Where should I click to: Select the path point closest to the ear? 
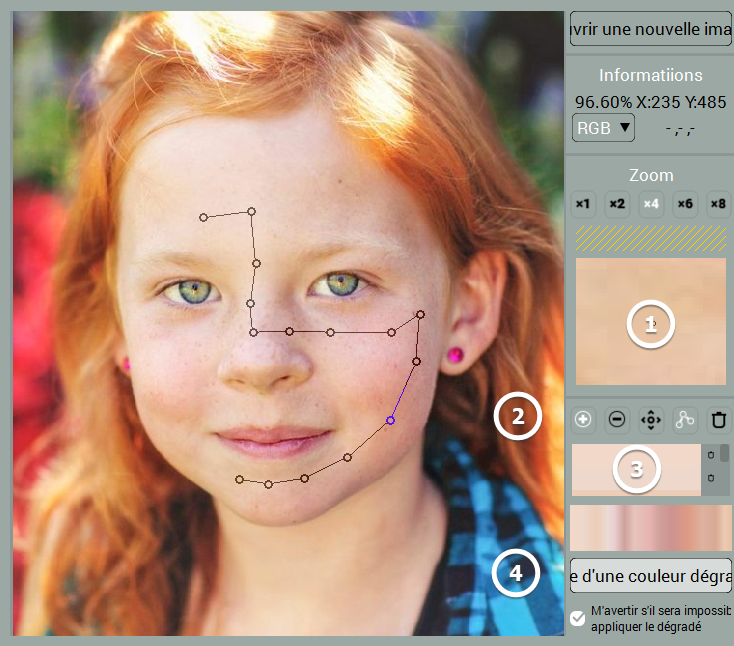point(420,315)
